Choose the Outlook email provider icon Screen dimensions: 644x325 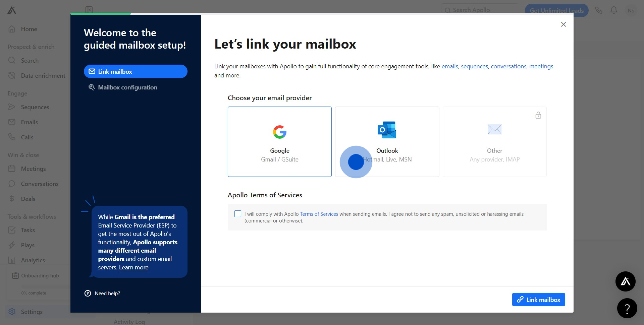(x=387, y=130)
